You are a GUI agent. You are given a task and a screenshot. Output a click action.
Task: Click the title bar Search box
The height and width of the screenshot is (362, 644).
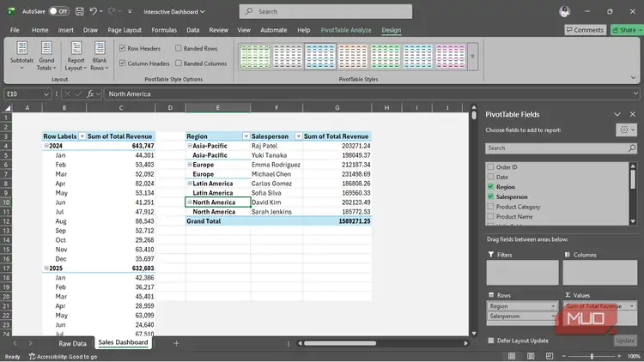click(x=325, y=11)
